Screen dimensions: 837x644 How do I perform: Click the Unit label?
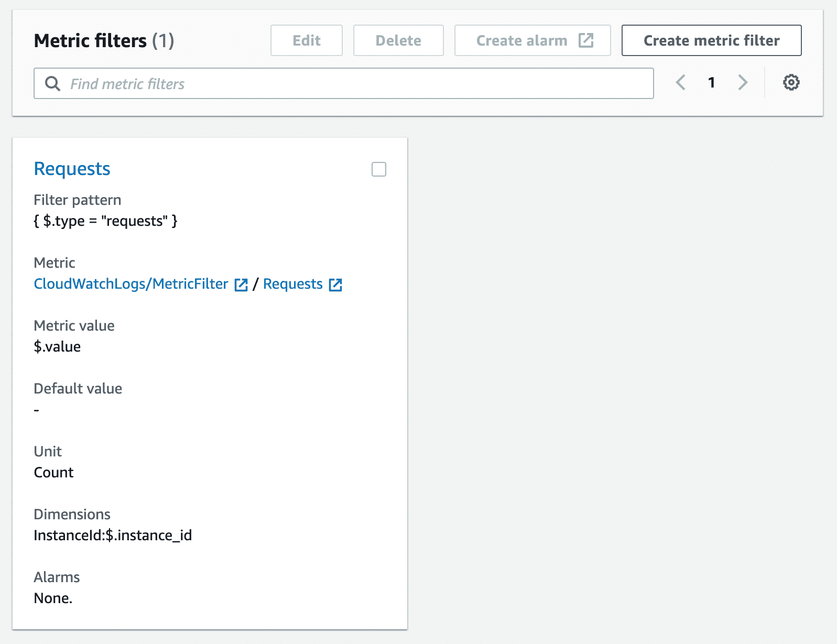[48, 452]
